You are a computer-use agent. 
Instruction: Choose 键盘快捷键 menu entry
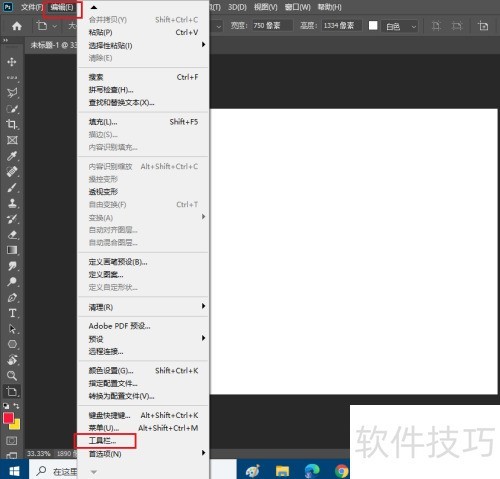143,415
